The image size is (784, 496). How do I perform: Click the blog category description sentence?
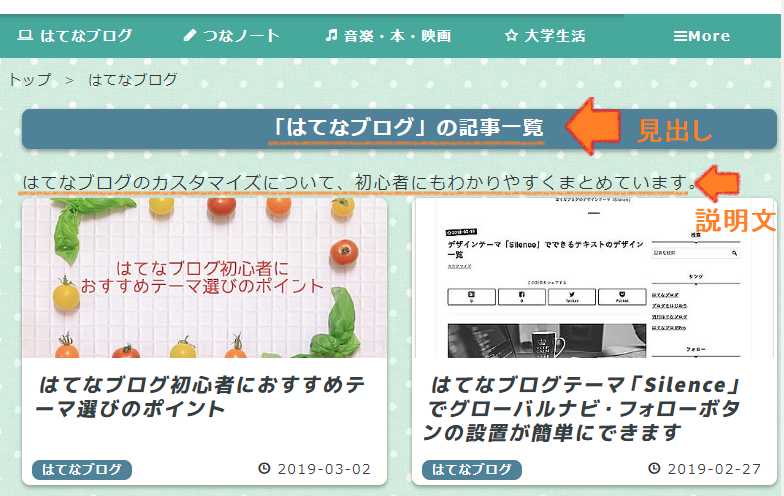(359, 182)
